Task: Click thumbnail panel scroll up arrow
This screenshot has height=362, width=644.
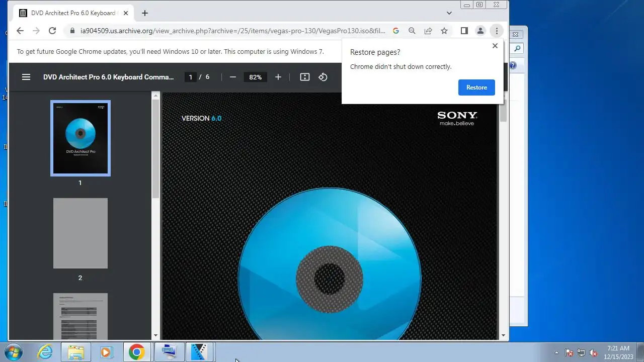Action: 155,95
